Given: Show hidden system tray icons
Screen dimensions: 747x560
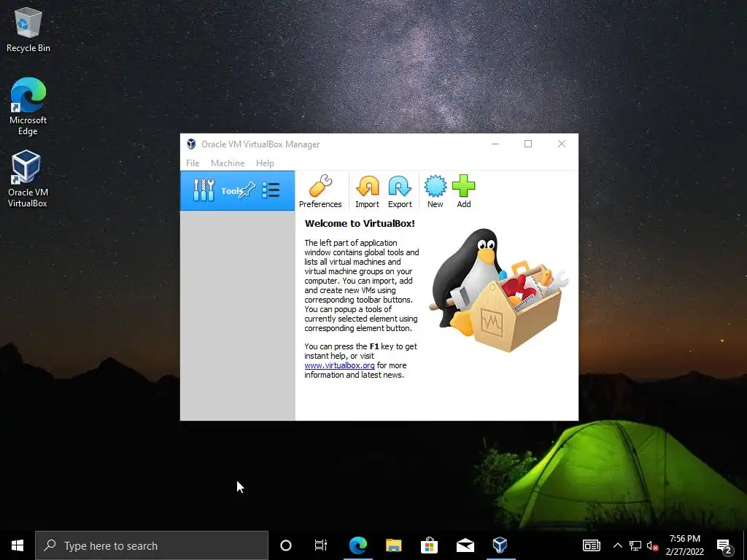Looking at the screenshot, I should 617,545.
